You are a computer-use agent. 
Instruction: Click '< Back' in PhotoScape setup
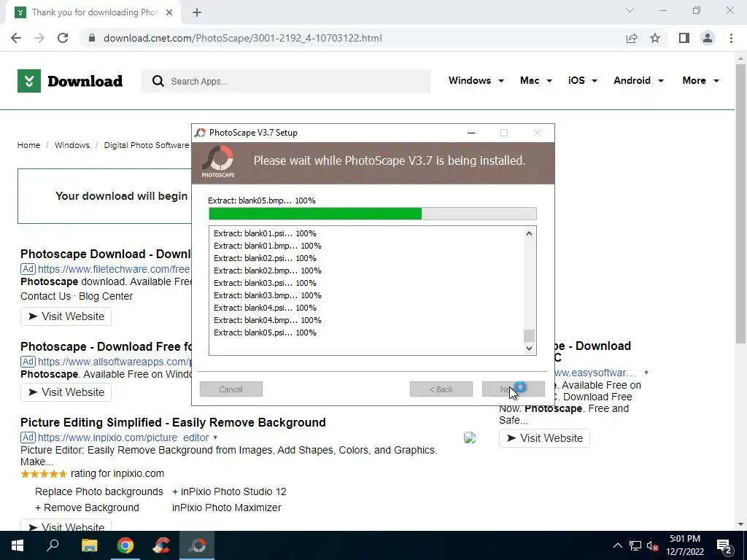coord(441,389)
